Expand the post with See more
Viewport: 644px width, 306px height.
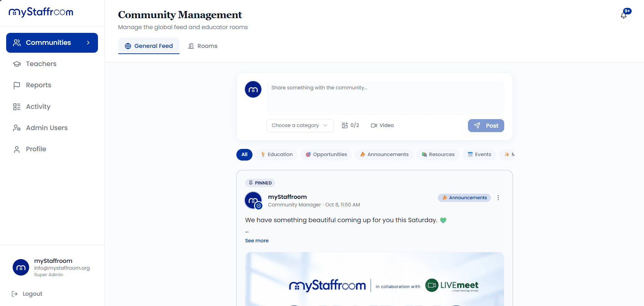click(x=257, y=241)
